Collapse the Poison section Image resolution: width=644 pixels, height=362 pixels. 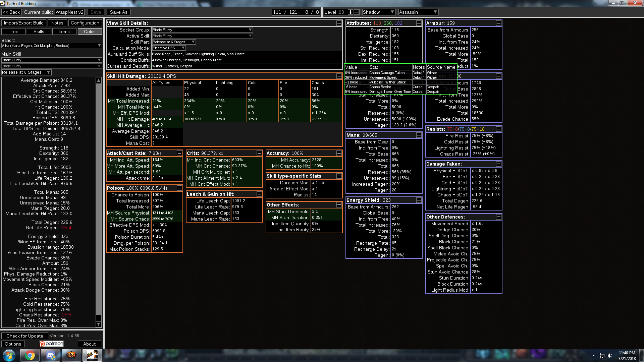[179, 188]
